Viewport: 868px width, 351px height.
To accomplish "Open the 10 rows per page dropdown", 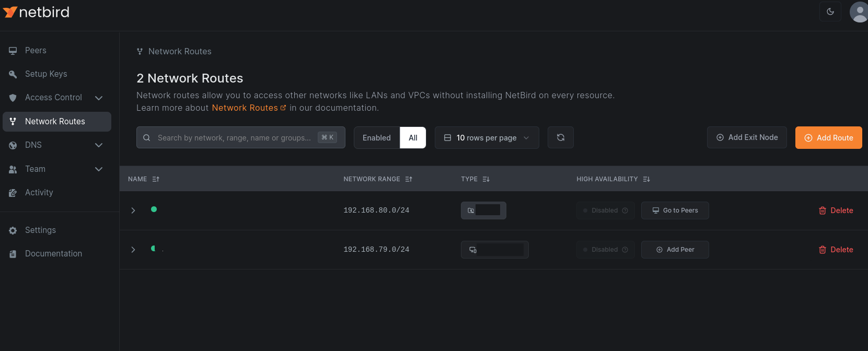I will coord(487,138).
